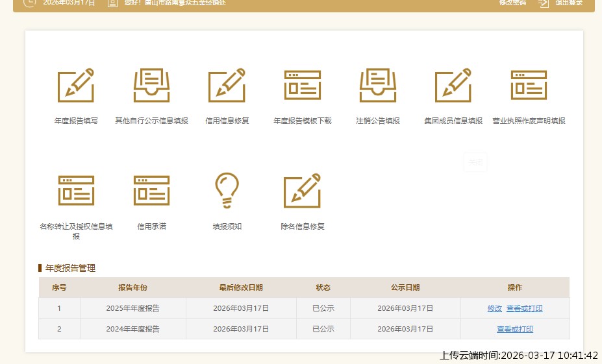Click the 序号 column header

tap(59, 287)
